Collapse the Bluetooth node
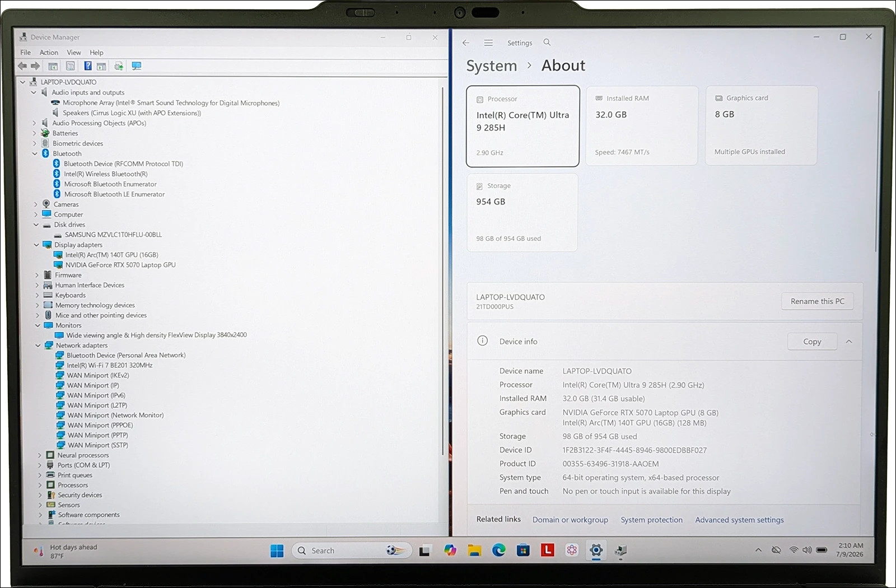This screenshot has width=896, height=588. [x=35, y=153]
